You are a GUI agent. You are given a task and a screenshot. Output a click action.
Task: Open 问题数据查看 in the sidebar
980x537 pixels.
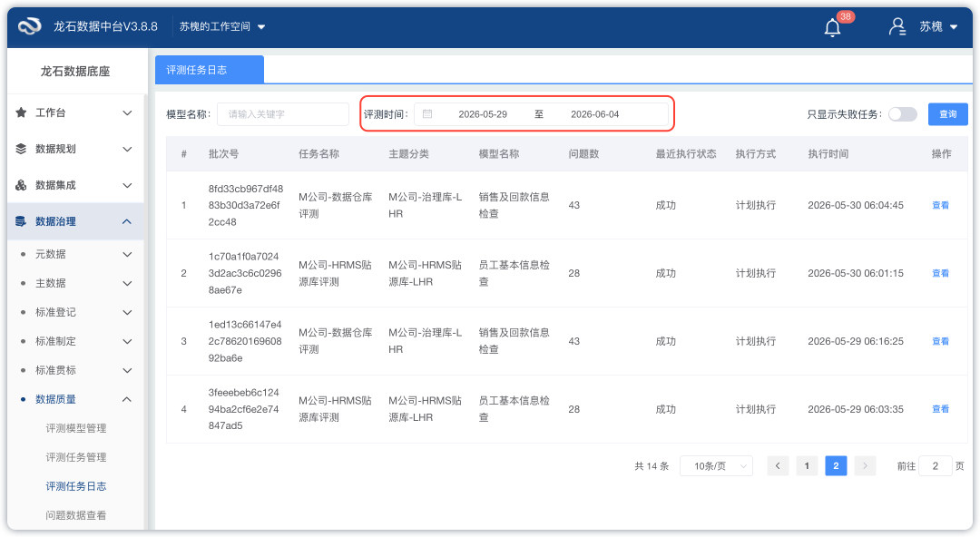pos(75,515)
